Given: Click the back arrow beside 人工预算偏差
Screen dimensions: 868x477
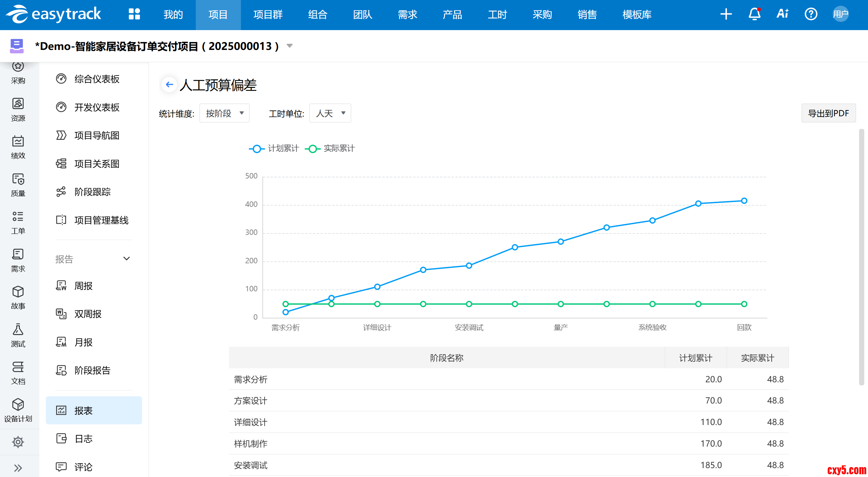Looking at the screenshot, I should click(169, 84).
